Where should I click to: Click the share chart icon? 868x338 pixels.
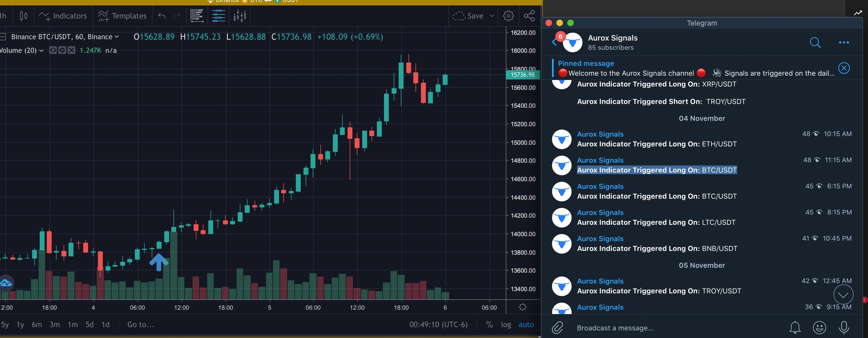click(529, 16)
